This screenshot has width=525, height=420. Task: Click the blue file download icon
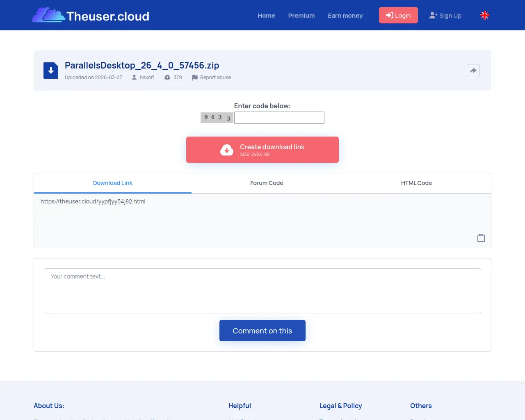click(x=50, y=70)
